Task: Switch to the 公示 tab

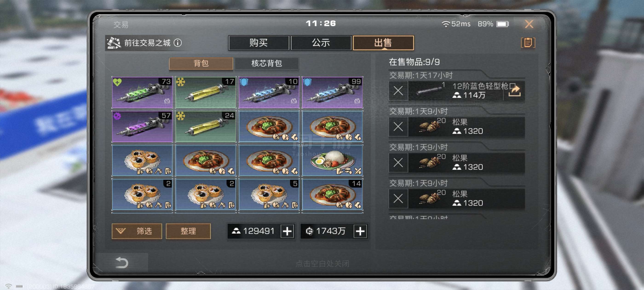Action: click(321, 43)
